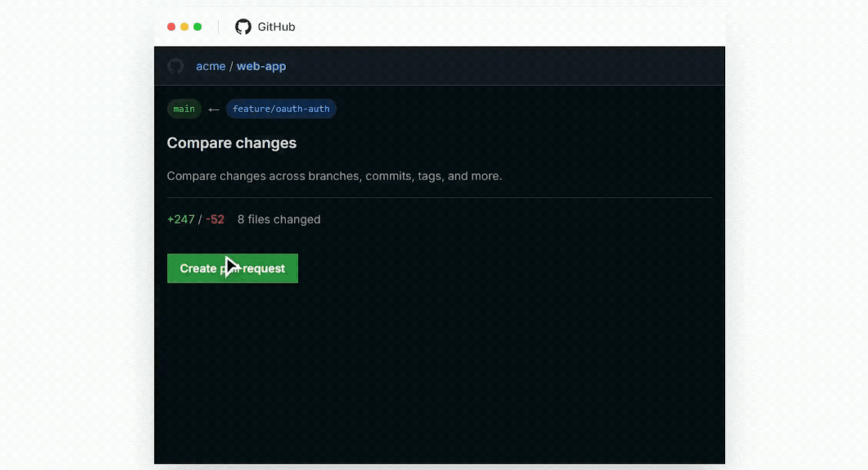Select the main base branch badge
This screenshot has height=470, width=868.
(184, 109)
